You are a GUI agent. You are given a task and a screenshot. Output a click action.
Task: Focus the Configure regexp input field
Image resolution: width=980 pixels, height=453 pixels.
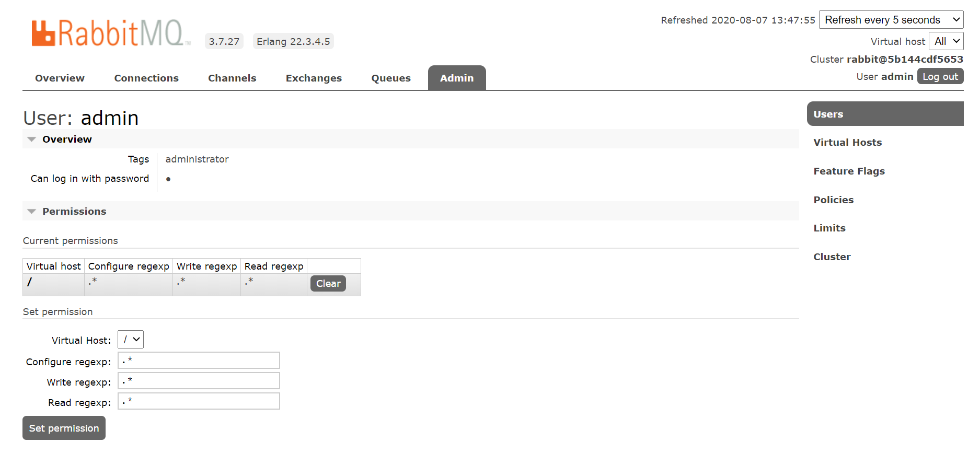pos(199,361)
